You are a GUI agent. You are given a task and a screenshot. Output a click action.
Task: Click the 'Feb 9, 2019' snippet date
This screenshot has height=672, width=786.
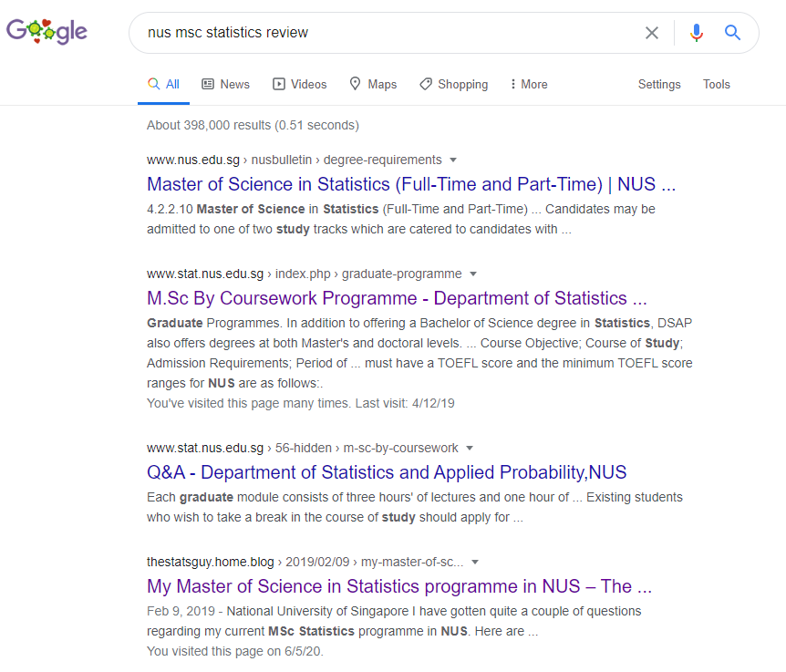(181, 611)
